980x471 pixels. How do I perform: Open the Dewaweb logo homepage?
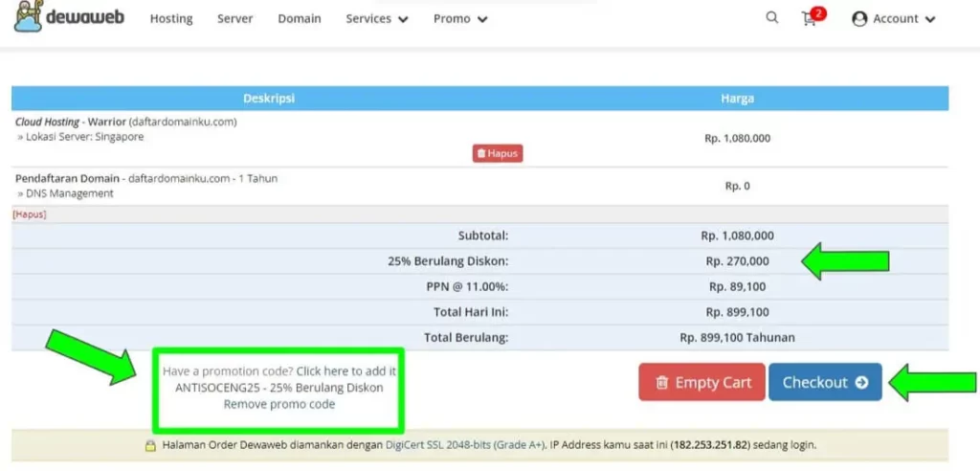(x=69, y=17)
